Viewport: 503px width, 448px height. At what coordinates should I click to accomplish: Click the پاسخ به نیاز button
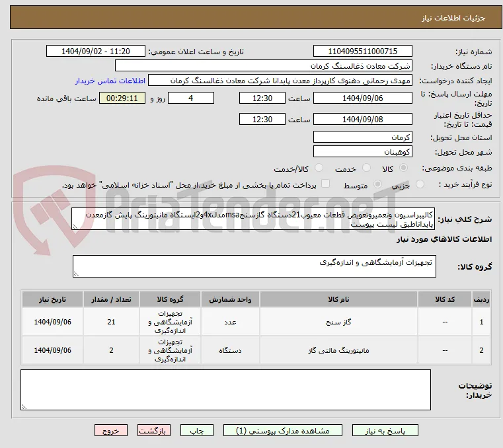click(x=385, y=431)
